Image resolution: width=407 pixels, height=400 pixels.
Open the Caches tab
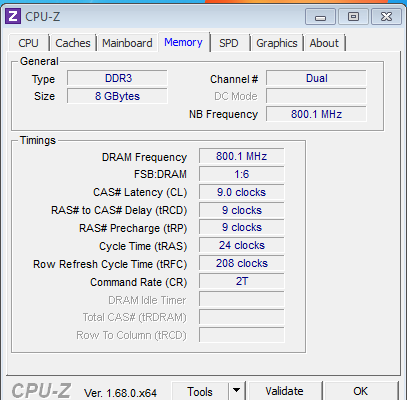[x=73, y=43]
